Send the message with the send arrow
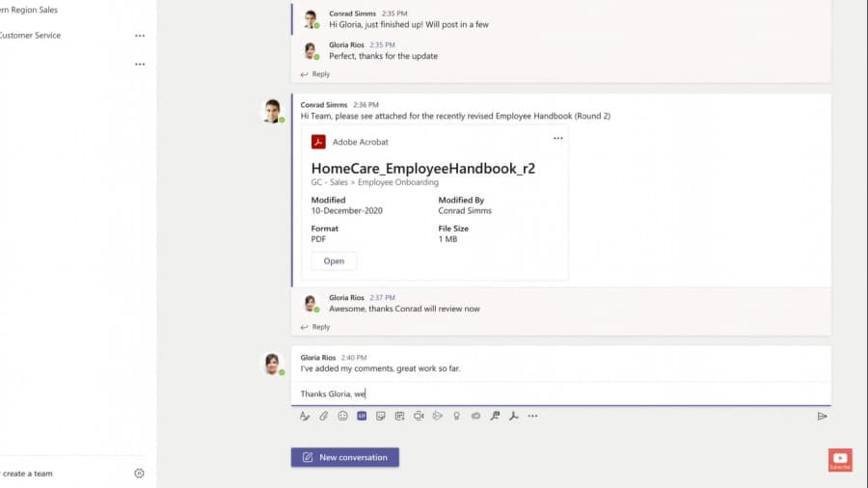Screen dimensions: 868x488 pyautogui.click(x=822, y=416)
